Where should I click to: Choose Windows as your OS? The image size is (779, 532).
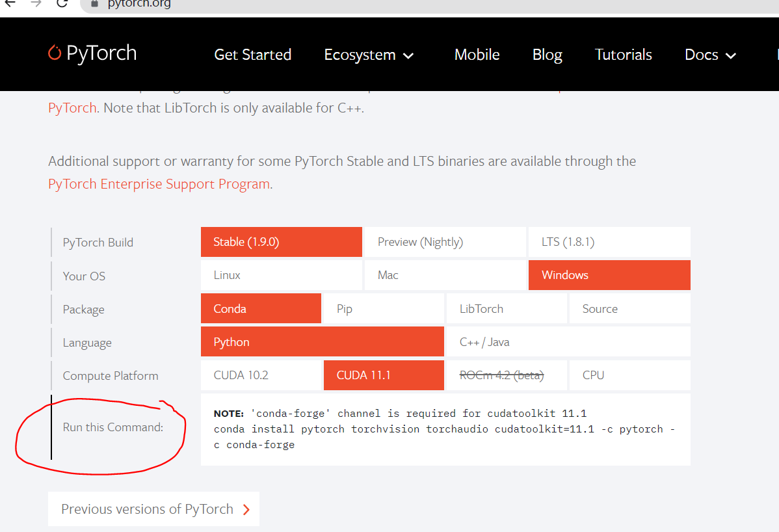click(609, 275)
